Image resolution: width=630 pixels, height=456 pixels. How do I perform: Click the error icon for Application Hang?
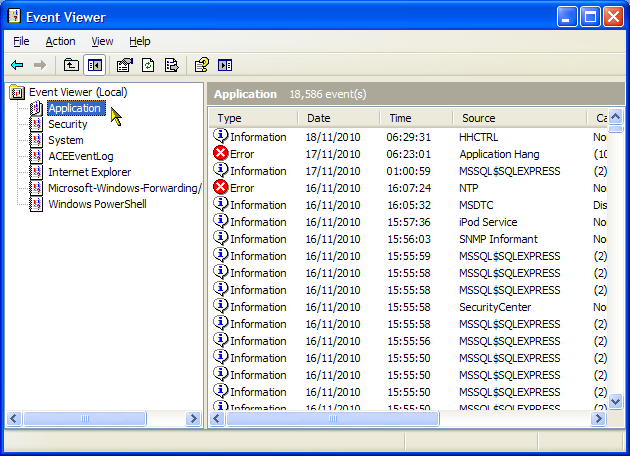[x=220, y=153]
